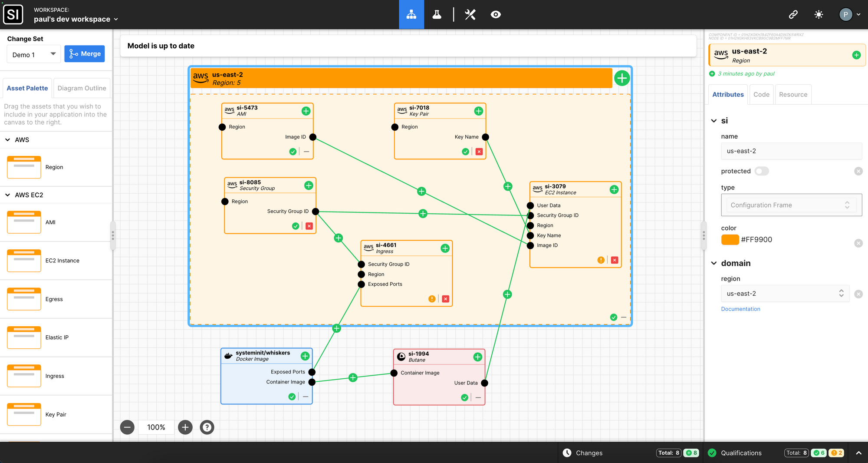
Task: Switch to the Code tab
Action: (761, 94)
